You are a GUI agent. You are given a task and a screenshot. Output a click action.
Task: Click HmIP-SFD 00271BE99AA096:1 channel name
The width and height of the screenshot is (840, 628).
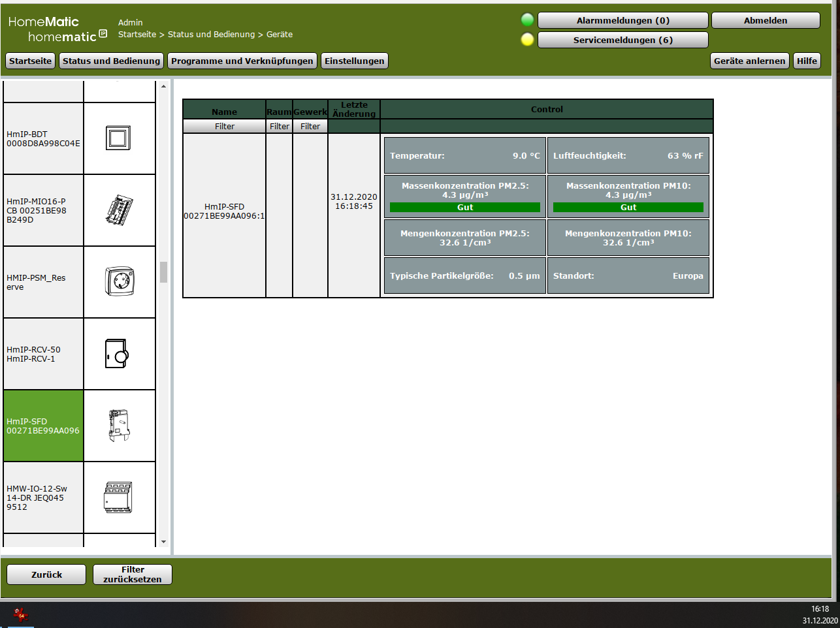pos(225,211)
